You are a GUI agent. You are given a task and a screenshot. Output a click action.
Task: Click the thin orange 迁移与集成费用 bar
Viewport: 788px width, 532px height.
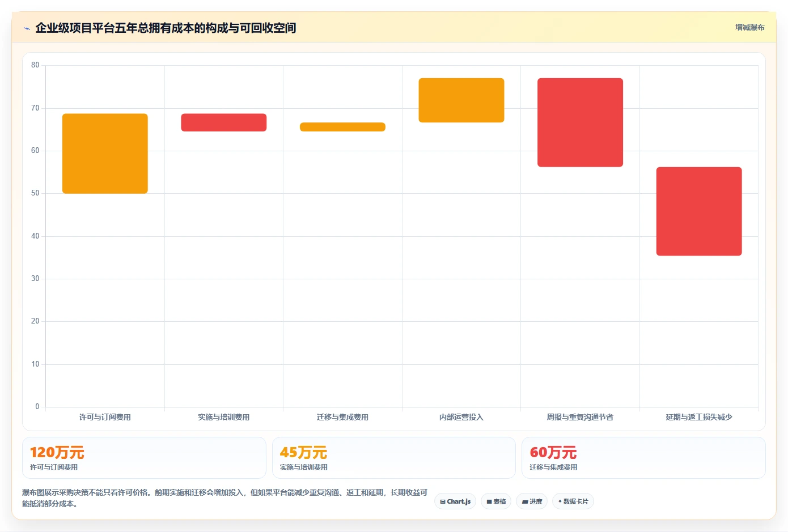coord(342,127)
